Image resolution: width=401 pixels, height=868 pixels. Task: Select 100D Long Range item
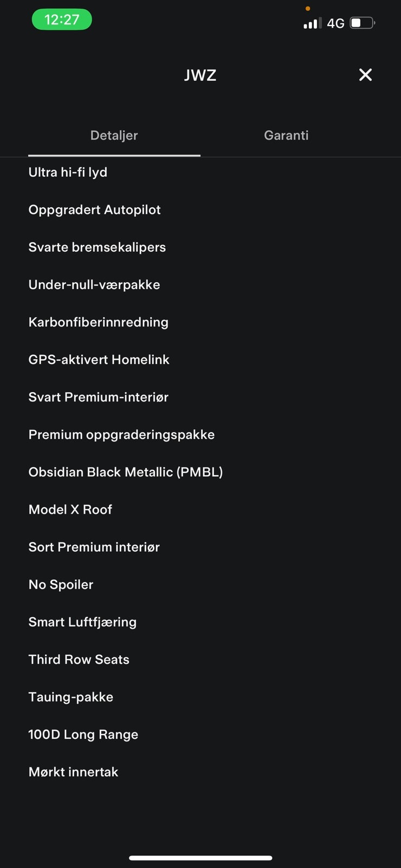83,735
